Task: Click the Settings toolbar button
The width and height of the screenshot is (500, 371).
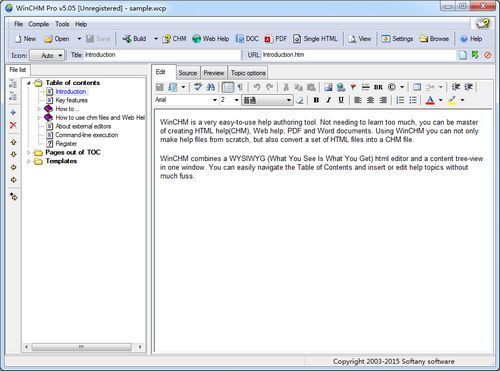Action: [x=397, y=39]
